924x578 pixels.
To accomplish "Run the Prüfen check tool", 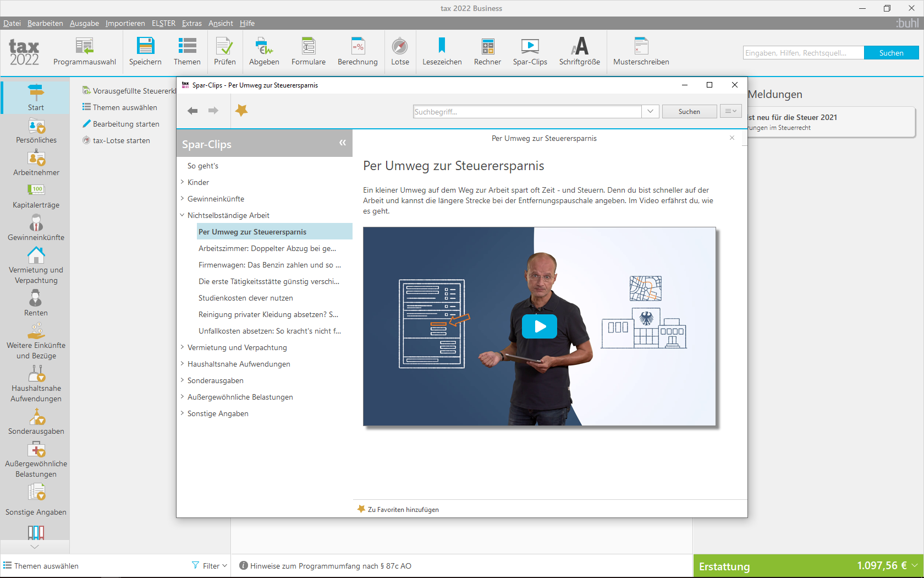I will pyautogui.click(x=224, y=51).
